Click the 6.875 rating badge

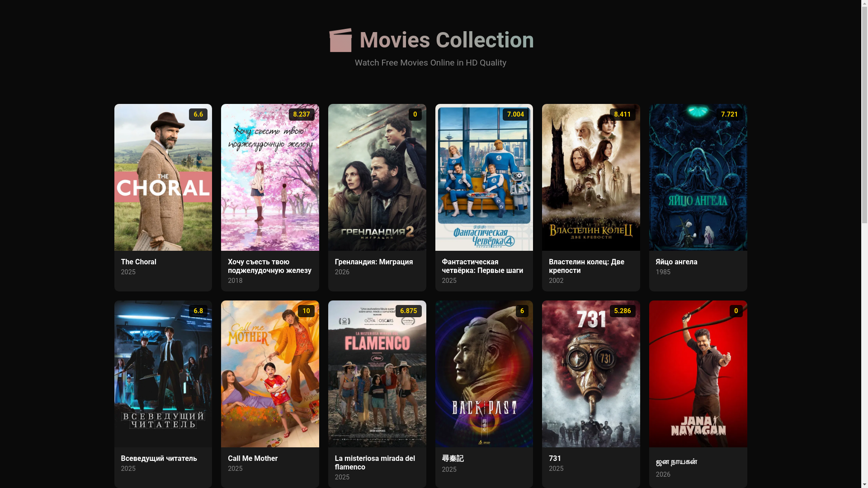point(408,311)
